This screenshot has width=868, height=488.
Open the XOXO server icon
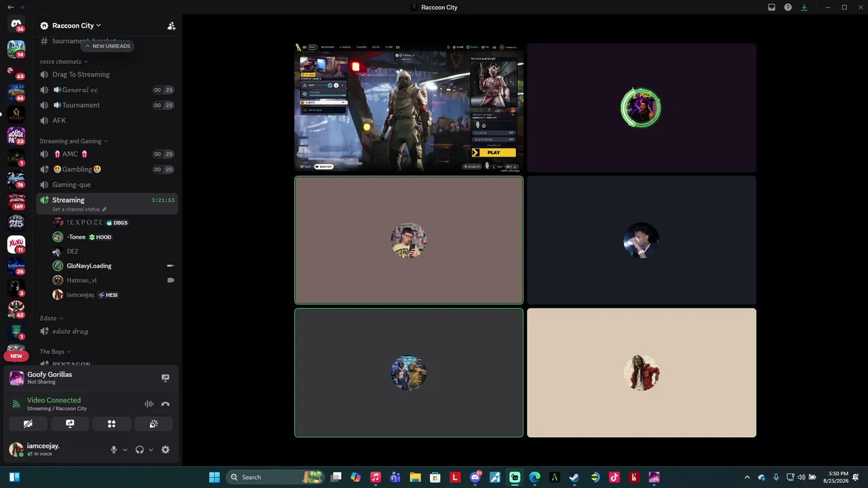coord(16,244)
